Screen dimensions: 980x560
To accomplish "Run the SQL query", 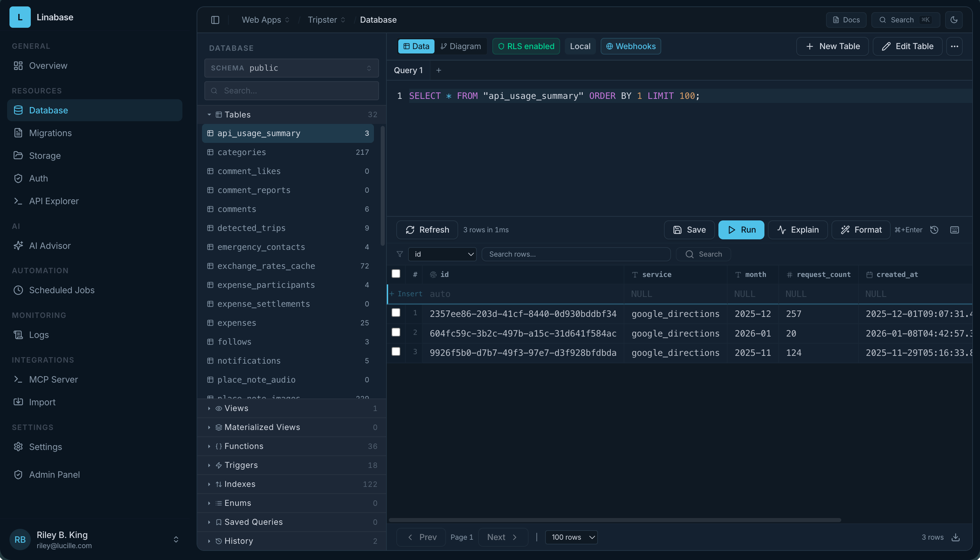I will coord(741,230).
